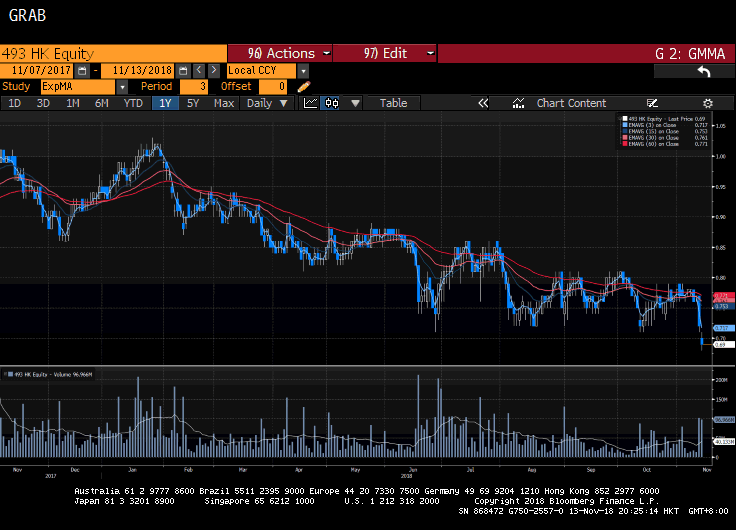
Task: Click dark blue EMAVG (15) legend swatch
Action: pyautogui.click(x=625, y=131)
